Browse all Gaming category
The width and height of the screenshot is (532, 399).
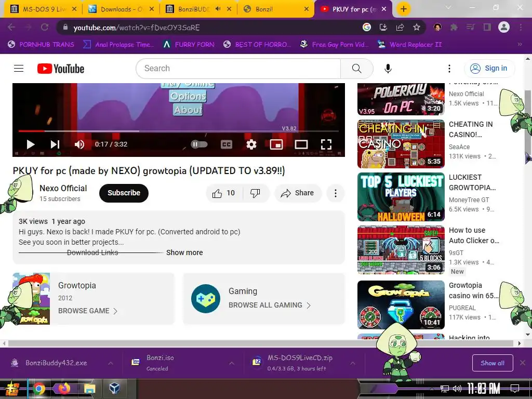click(x=270, y=305)
